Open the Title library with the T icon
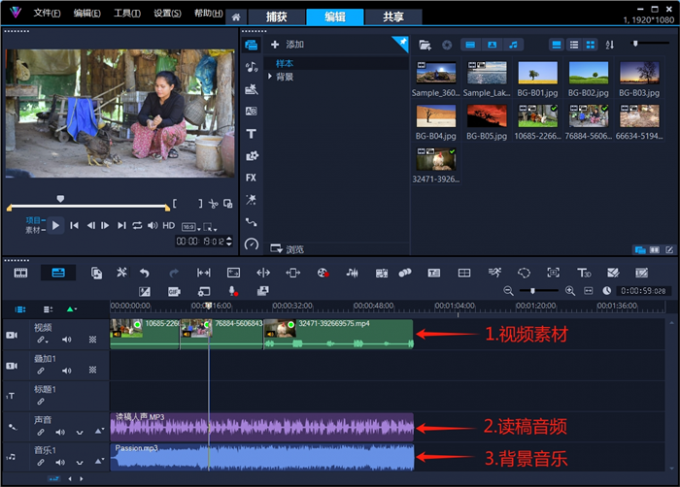This screenshot has height=487, width=680. point(251,134)
